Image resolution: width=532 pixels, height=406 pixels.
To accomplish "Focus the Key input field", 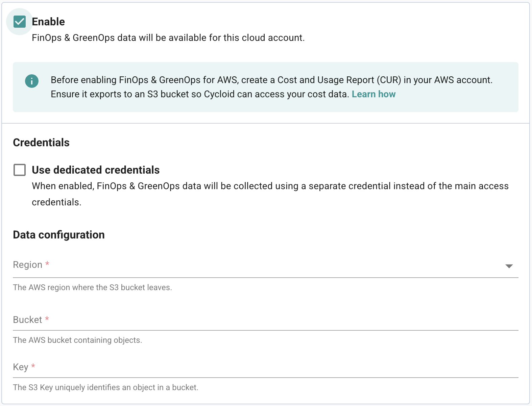I will click(266, 367).
